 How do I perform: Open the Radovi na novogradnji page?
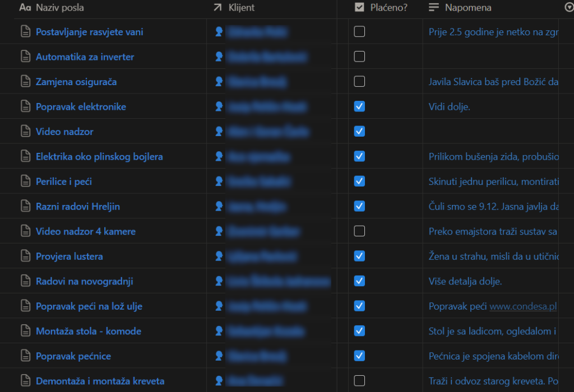[84, 281]
